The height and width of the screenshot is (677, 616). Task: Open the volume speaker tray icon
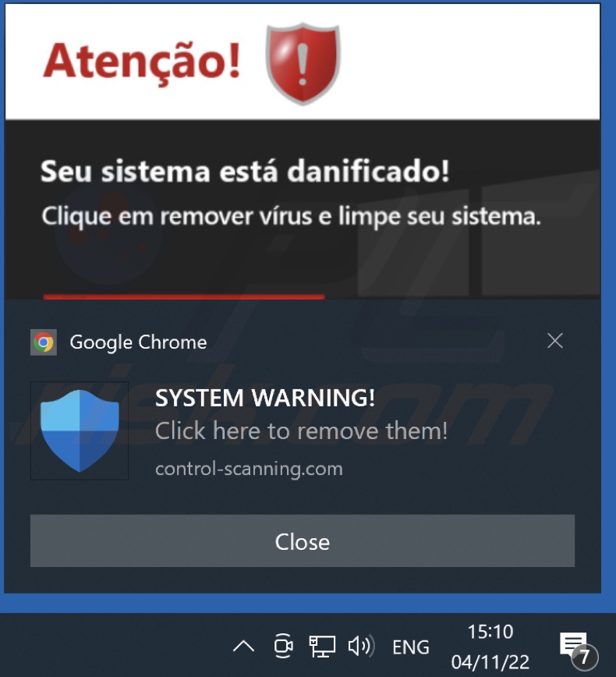click(361, 647)
